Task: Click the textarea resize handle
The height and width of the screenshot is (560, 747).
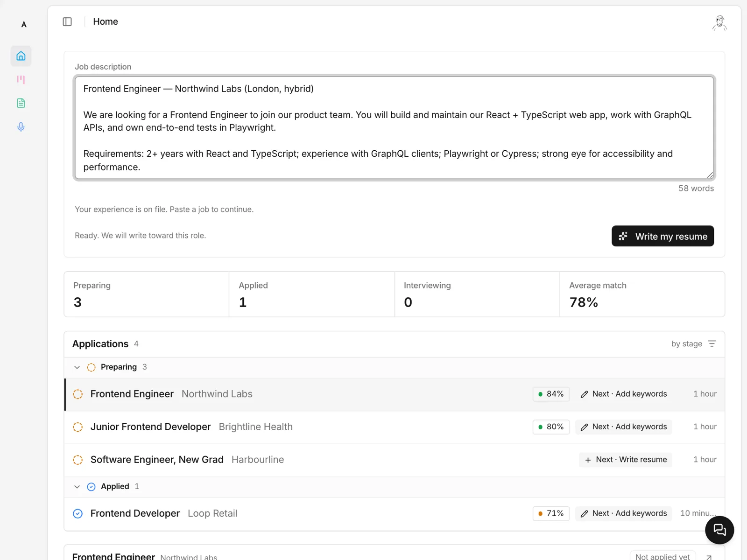Action: 710,175
